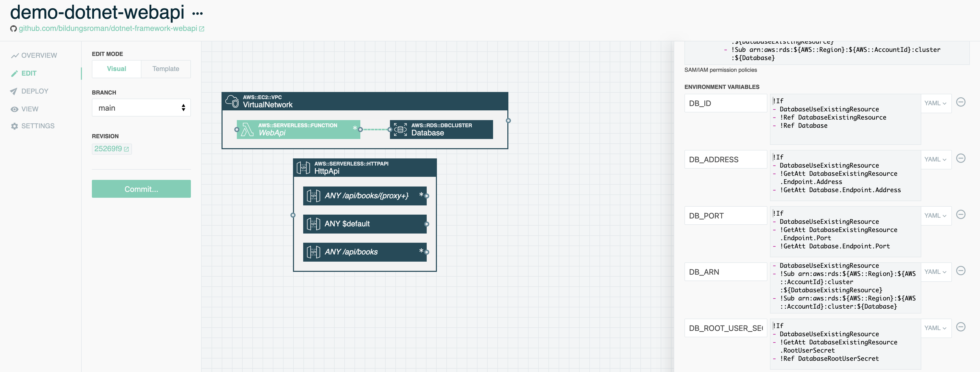Image resolution: width=980 pixels, height=372 pixels.
Task: Click the Deploy paper plane icon
Action: point(14,91)
